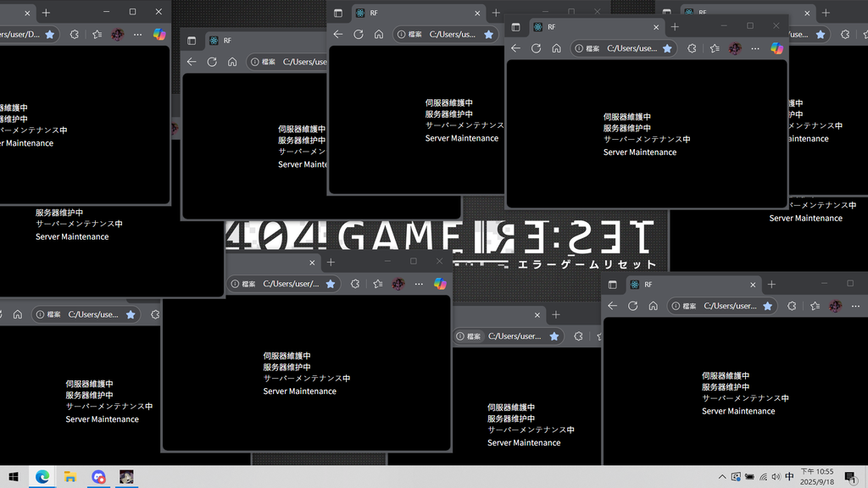
Task: Toggle favorite star in the upper-right front window's address bar
Action: tap(667, 48)
